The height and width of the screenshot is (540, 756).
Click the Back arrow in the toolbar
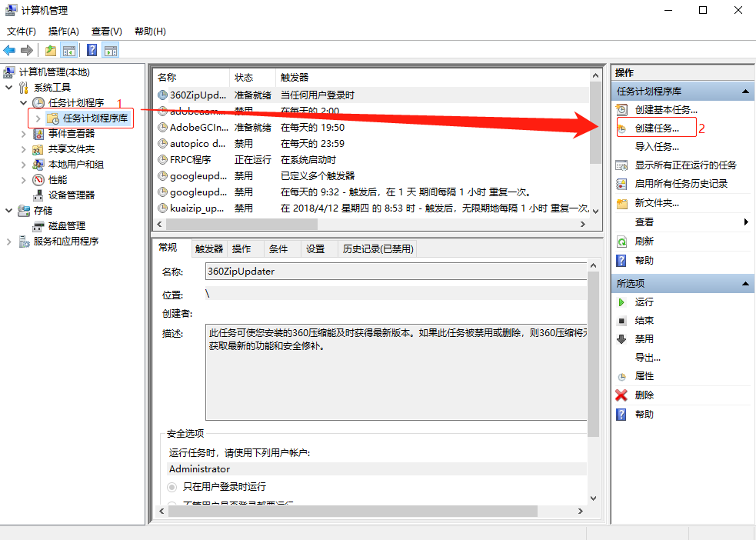9,51
